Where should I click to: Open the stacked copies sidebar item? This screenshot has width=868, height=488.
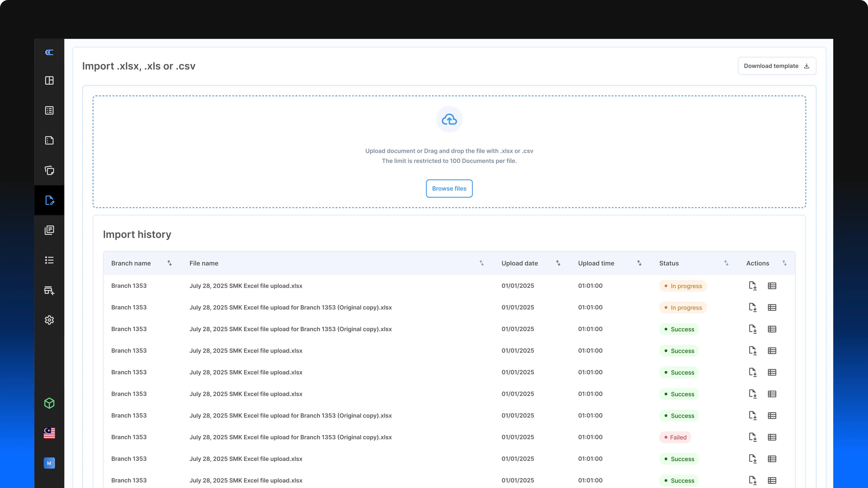tap(49, 170)
